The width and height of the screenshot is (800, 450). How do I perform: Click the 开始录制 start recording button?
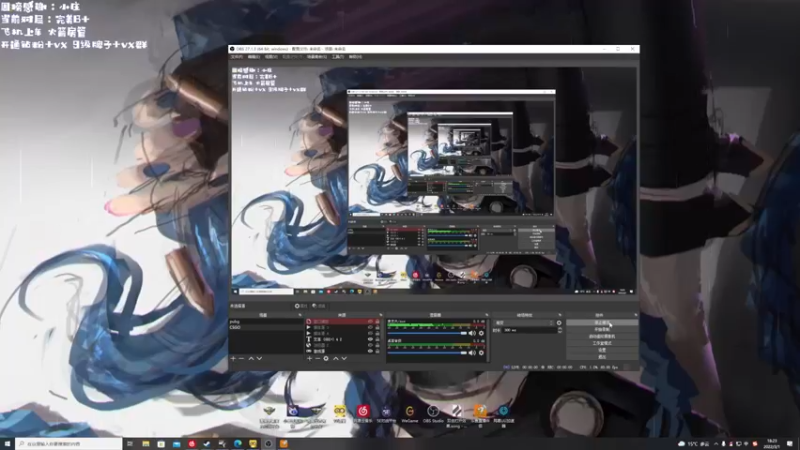coord(602,330)
